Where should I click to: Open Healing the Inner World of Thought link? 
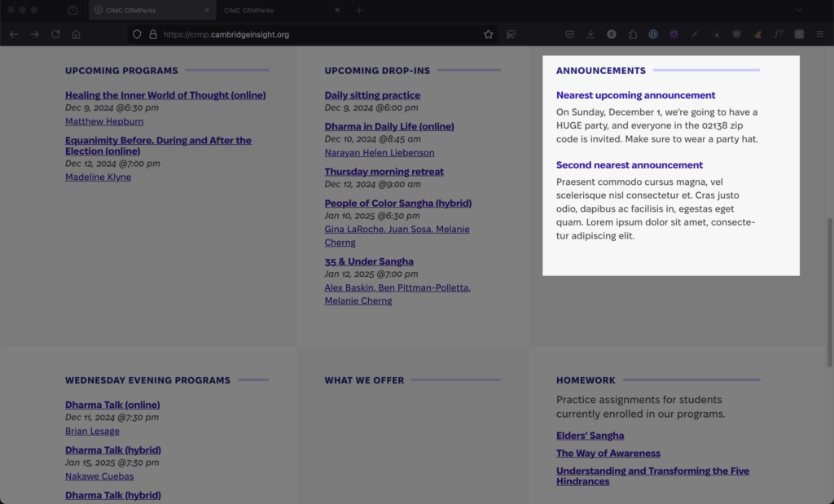click(165, 95)
